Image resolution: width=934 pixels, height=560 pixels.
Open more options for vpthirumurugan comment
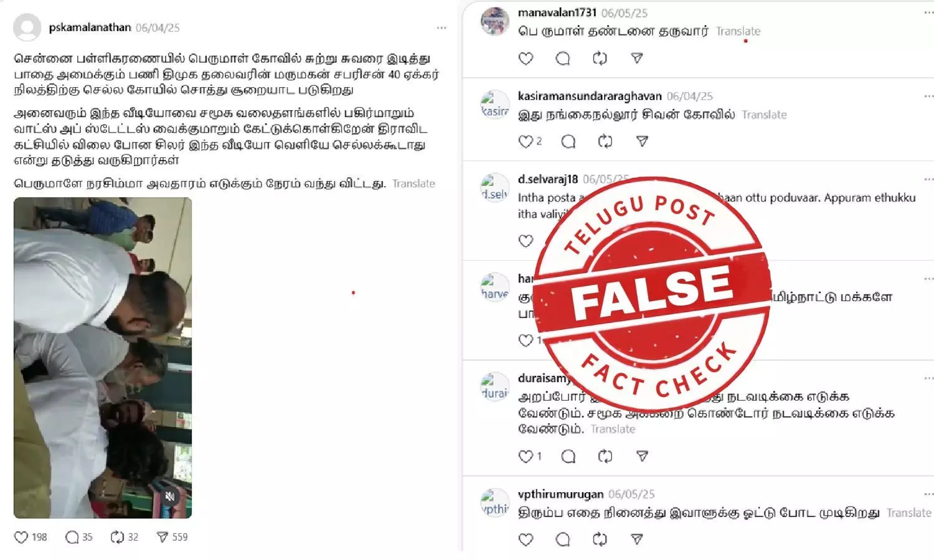[928, 495]
